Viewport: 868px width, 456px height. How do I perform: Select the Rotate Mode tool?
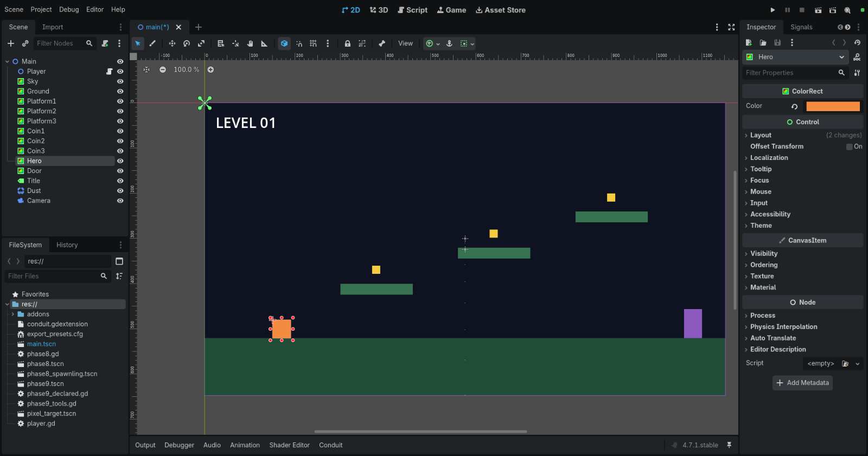pos(187,43)
